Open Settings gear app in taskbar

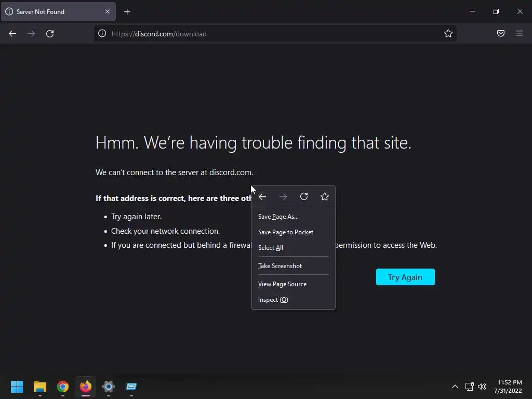pos(109,387)
